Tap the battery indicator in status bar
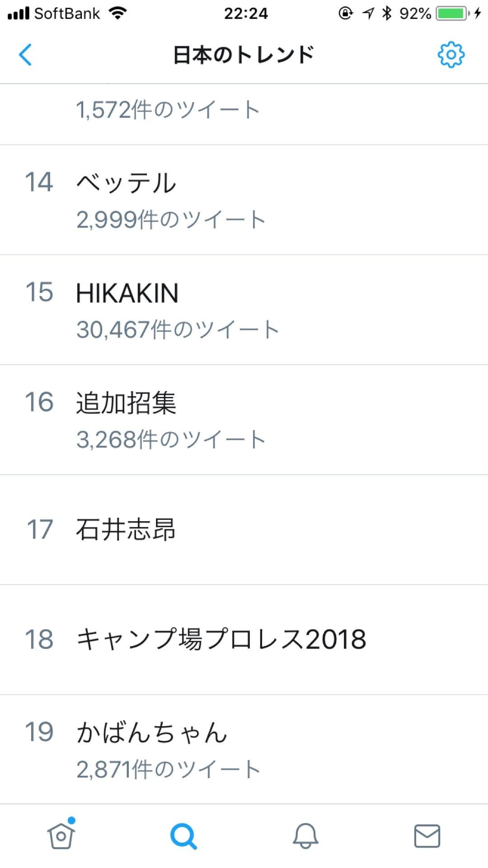This screenshot has width=488, height=868. click(x=452, y=14)
